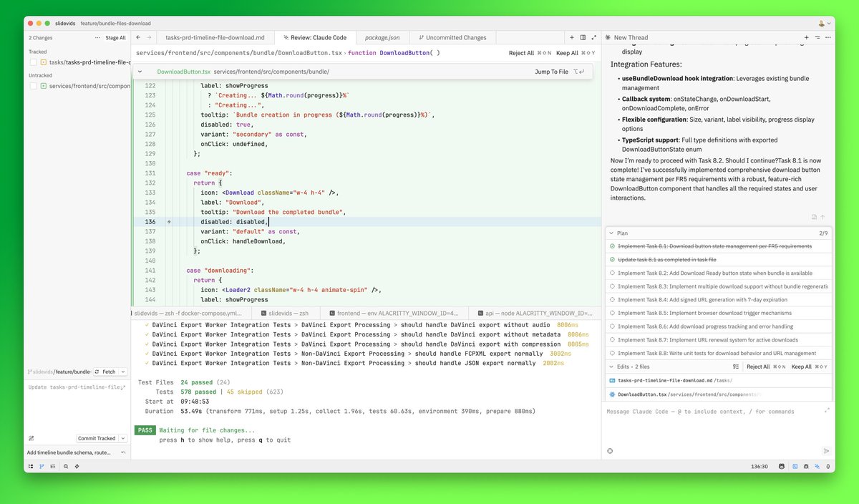Open diagnostics from the status bar
The image size is (859, 504).
77,466
